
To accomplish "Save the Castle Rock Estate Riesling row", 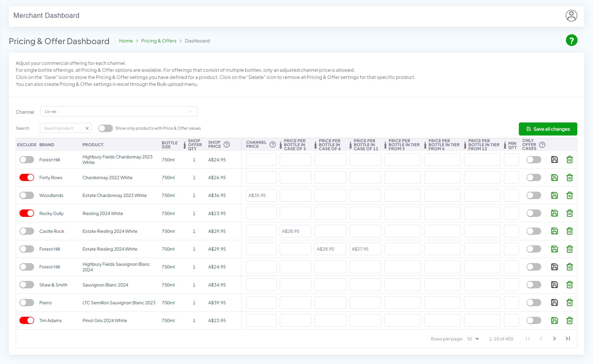I will pyautogui.click(x=554, y=231).
